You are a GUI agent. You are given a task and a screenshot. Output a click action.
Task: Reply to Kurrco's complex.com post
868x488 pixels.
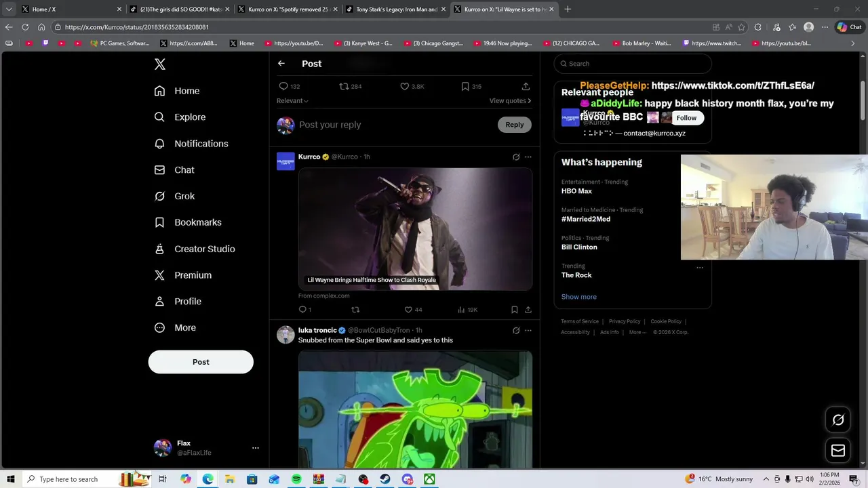tap(304, 310)
